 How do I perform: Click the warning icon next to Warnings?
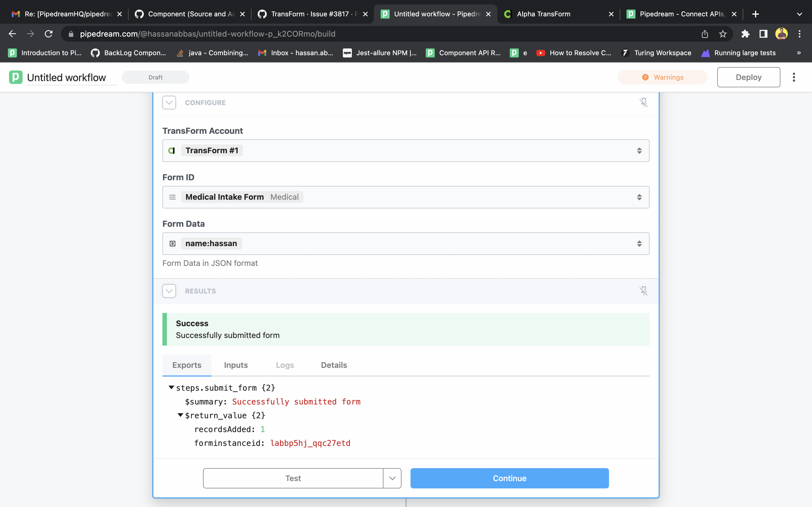(646, 77)
